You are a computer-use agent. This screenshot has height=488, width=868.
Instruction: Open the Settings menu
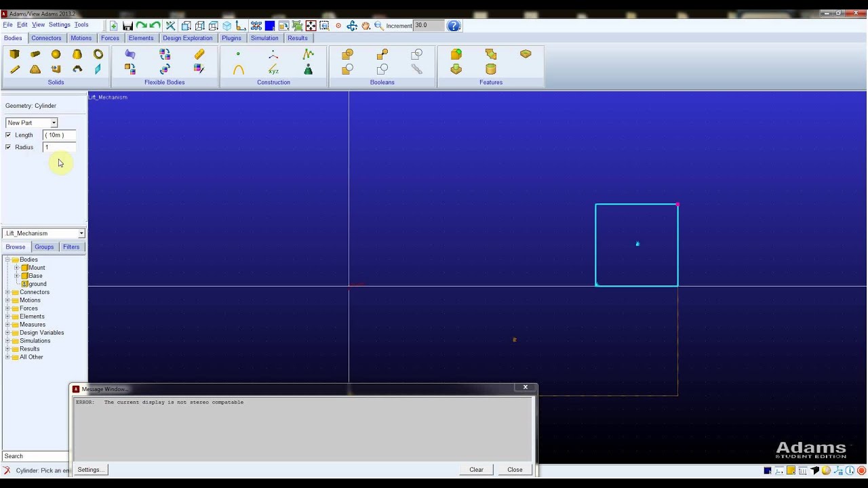pos(59,25)
